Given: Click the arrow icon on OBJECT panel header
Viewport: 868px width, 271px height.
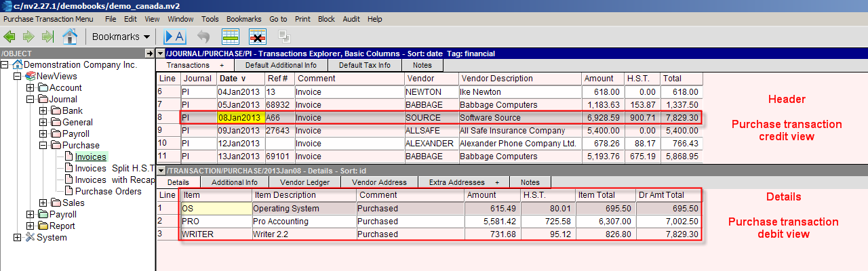Looking at the screenshot, I should [149, 53].
